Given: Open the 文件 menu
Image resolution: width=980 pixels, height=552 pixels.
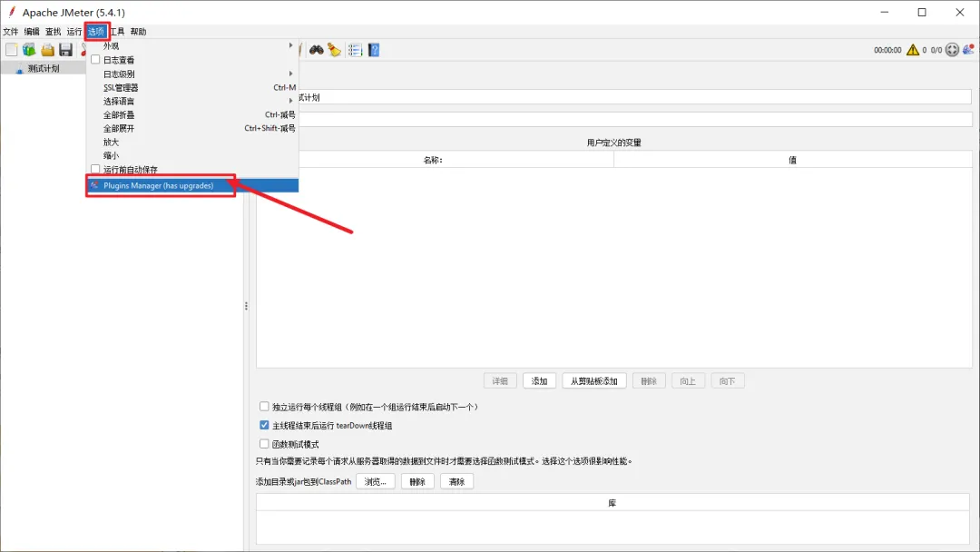Looking at the screenshot, I should pyautogui.click(x=11, y=31).
